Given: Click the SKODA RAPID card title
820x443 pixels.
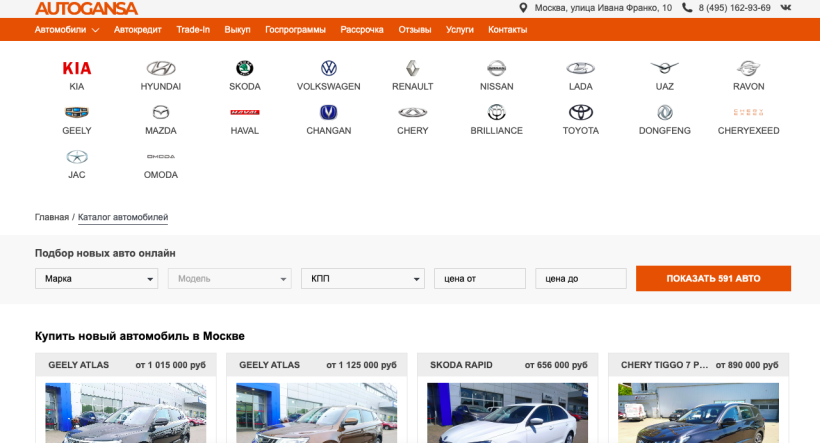Looking at the screenshot, I should pos(461,365).
